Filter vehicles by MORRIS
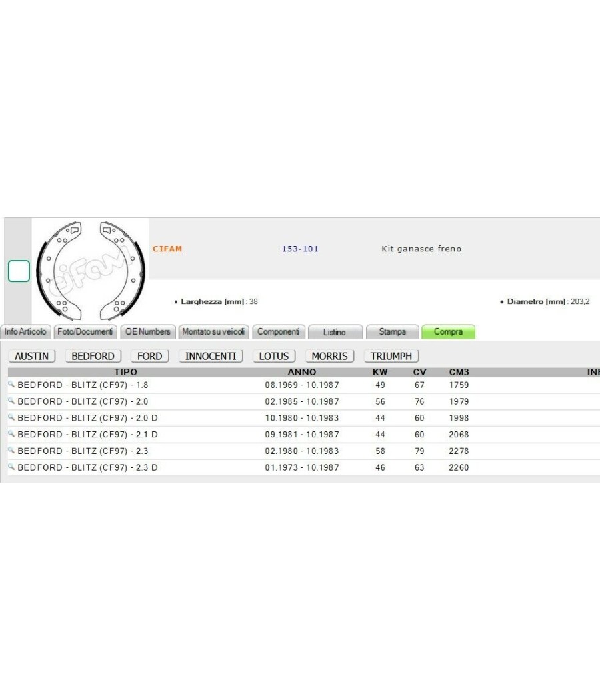This screenshot has height=700, width=600. click(329, 356)
